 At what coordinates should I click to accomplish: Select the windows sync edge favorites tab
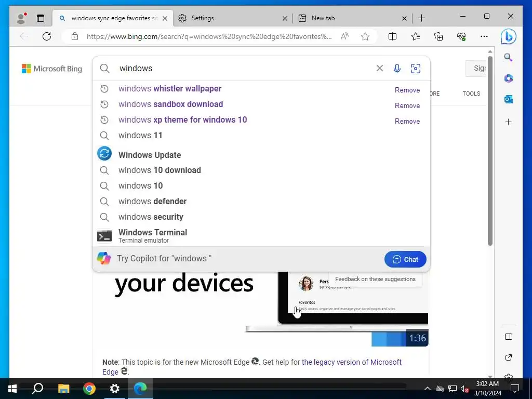[x=113, y=18]
